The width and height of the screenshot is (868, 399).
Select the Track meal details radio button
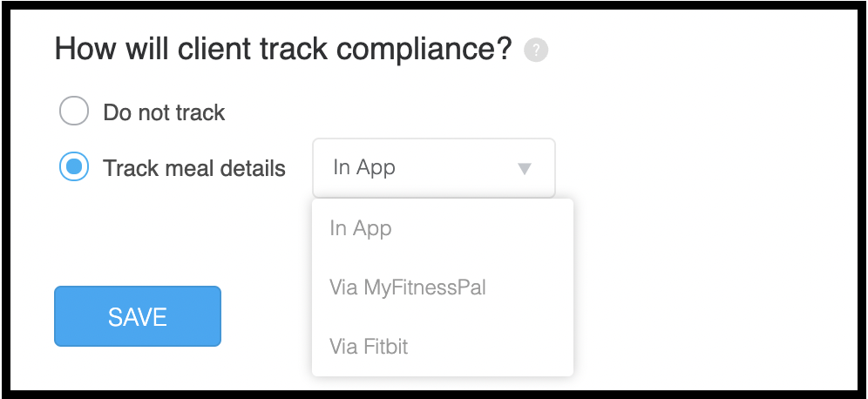tap(73, 166)
